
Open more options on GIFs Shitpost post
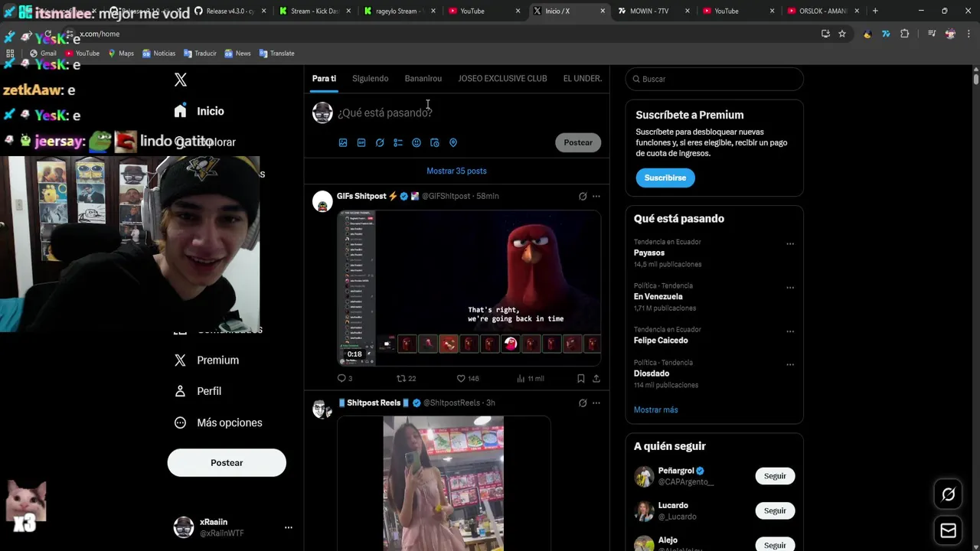click(x=596, y=196)
